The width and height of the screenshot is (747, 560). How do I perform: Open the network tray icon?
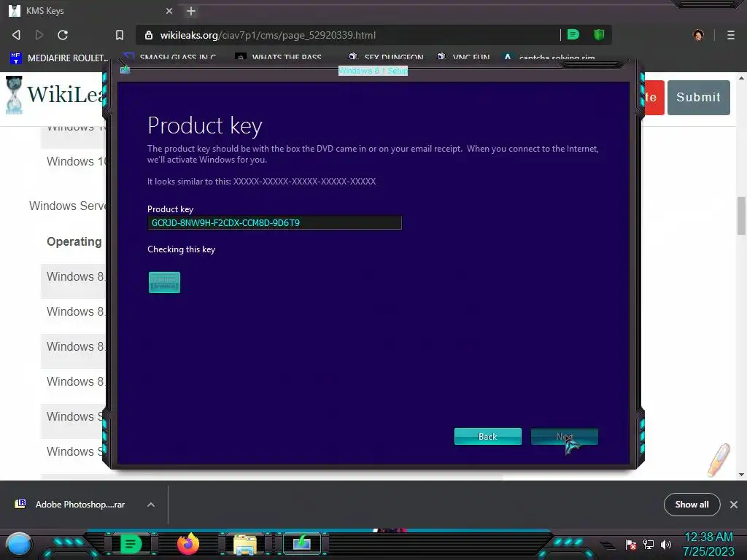649,544
